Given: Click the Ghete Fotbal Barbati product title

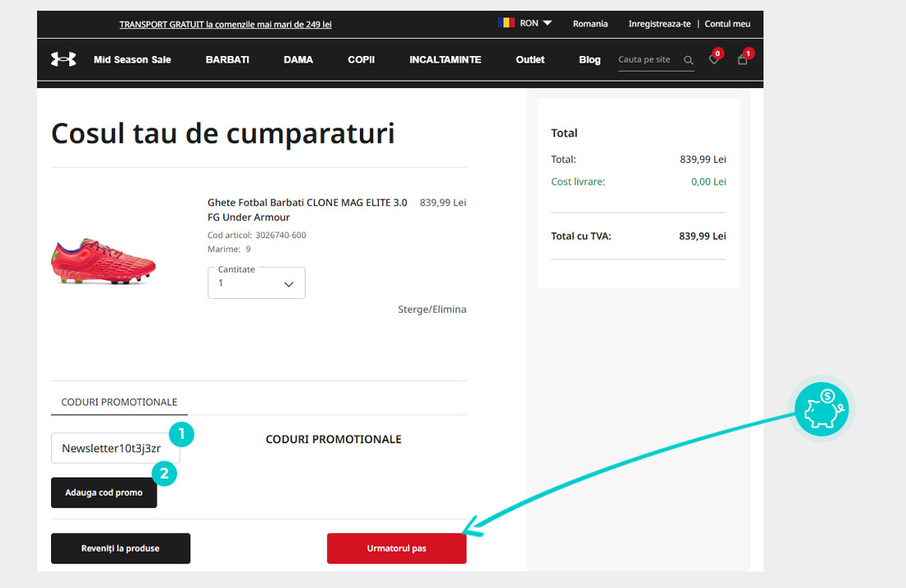Looking at the screenshot, I should [307, 210].
